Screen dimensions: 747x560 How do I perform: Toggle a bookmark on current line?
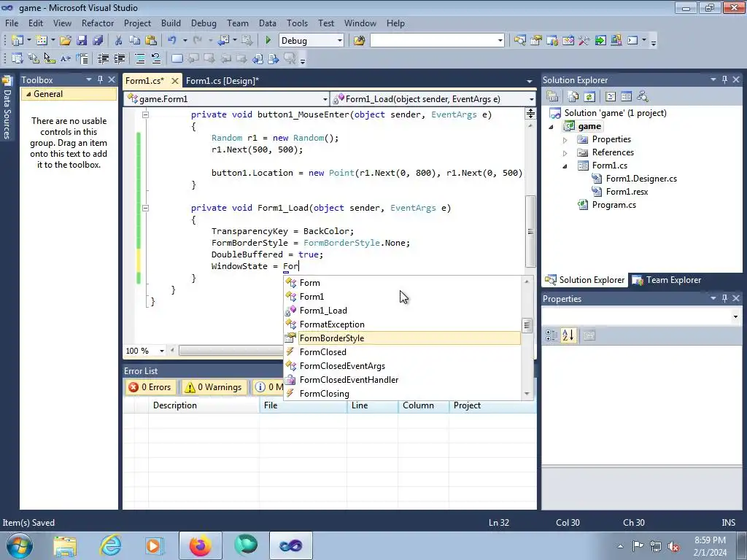[x=177, y=58]
